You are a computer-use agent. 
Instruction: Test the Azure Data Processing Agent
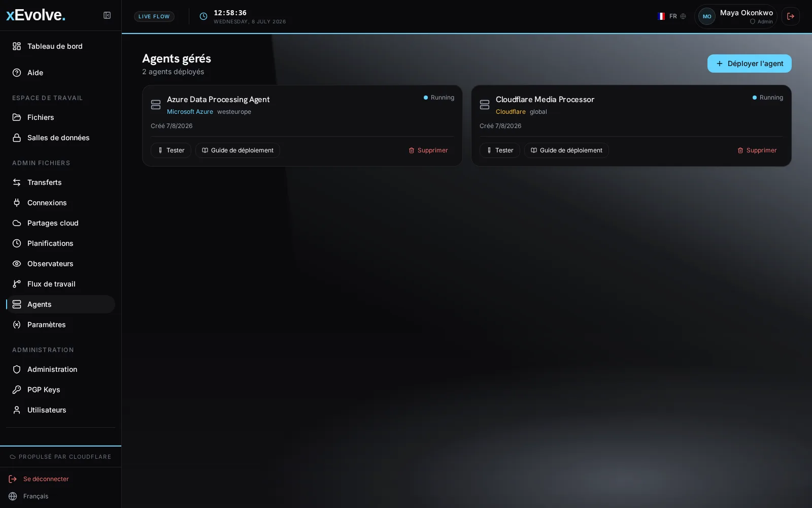pos(171,150)
